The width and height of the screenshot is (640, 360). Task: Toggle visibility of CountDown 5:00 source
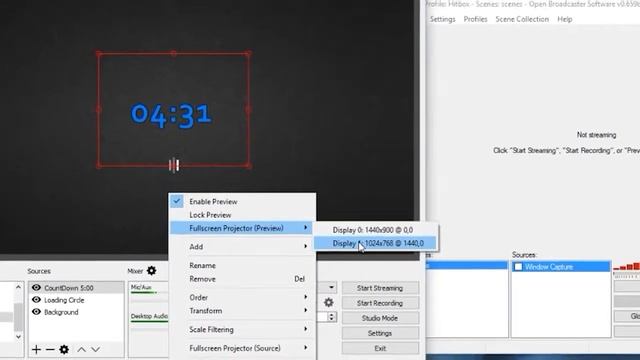click(x=36, y=288)
